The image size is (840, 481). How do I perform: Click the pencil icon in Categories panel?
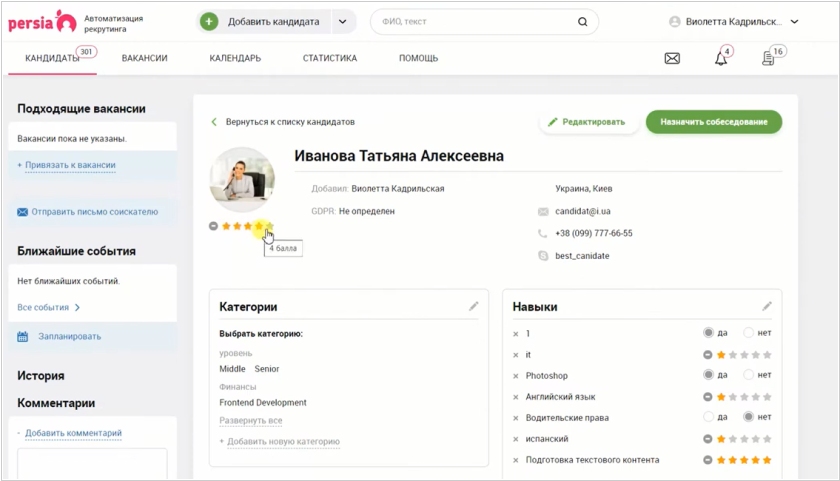pos(474,307)
